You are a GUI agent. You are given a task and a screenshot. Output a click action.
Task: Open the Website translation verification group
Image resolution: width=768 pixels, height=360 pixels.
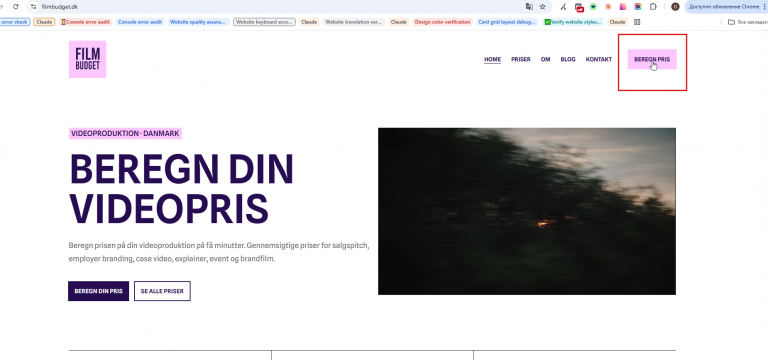[x=354, y=22]
